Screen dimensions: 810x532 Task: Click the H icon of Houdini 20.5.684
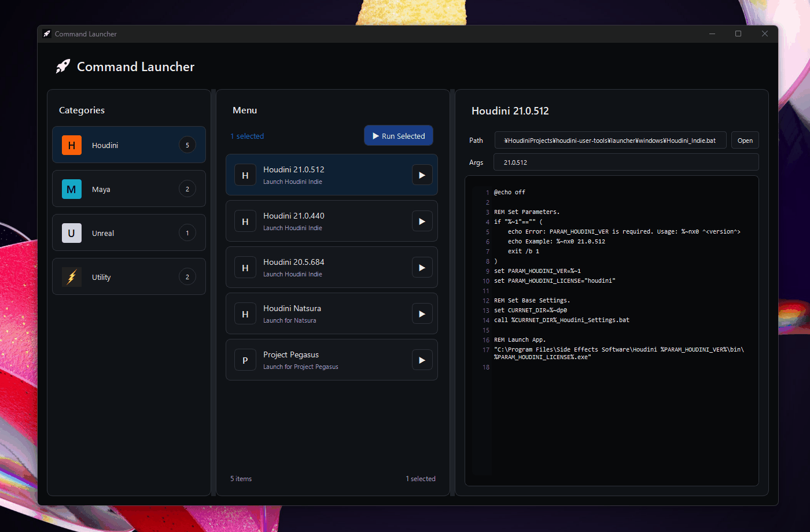(x=245, y=268)
